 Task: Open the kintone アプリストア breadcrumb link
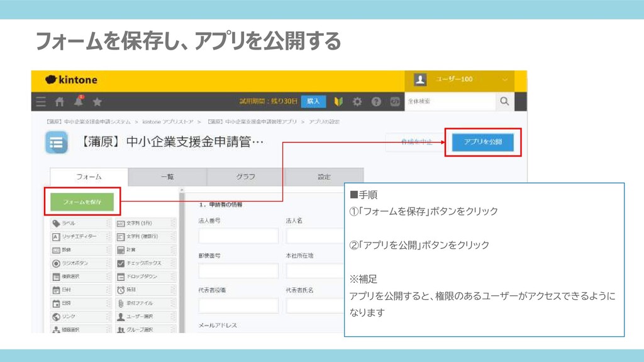click(x=168, y=122)
